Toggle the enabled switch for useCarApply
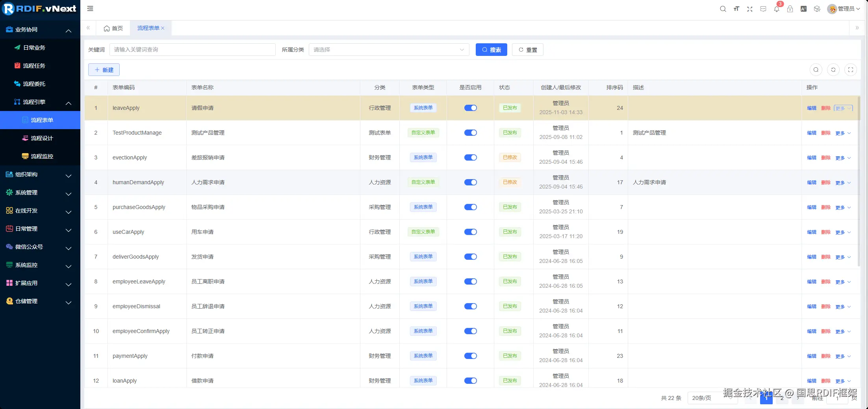Image resolution: width=868 pixels, height=409 pixels. click(x=470, y=232)
